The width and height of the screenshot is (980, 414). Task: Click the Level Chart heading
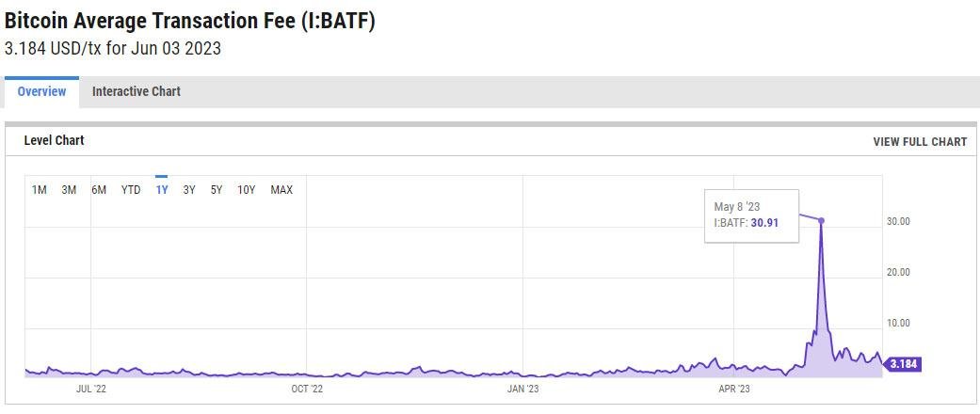coord(54,140)
